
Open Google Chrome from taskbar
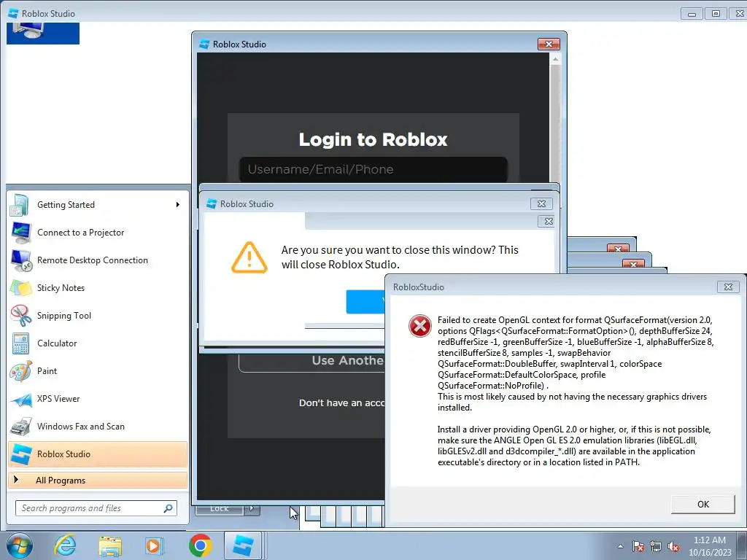[200, 545]
